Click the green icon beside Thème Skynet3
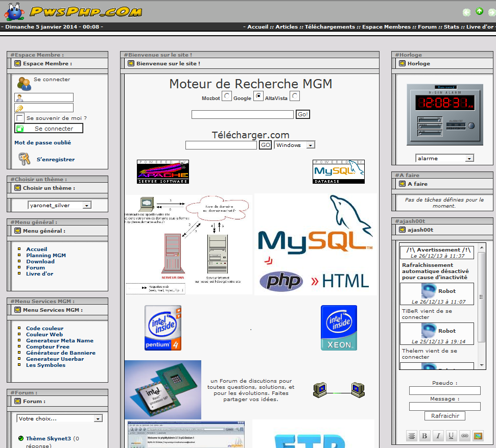Screen dimensions: 496x448 coord(21,438)
